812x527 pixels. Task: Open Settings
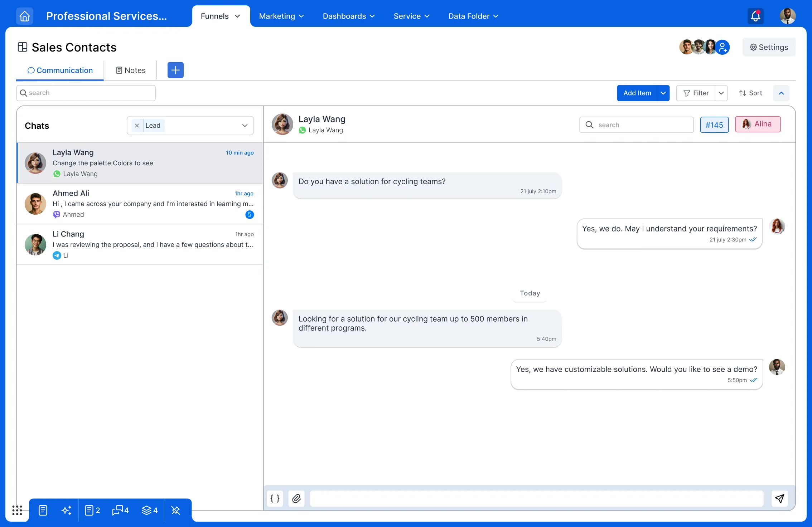[x=769, y=47]
